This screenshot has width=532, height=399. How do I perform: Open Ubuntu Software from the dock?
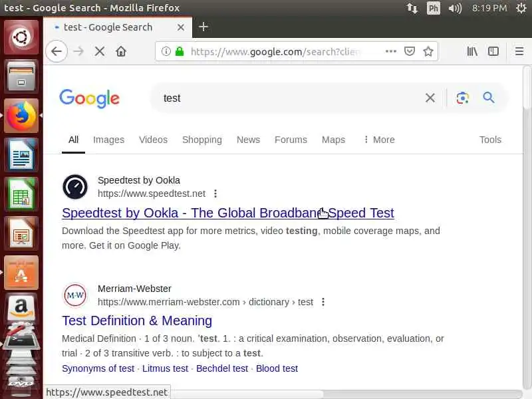pos(21,273)
